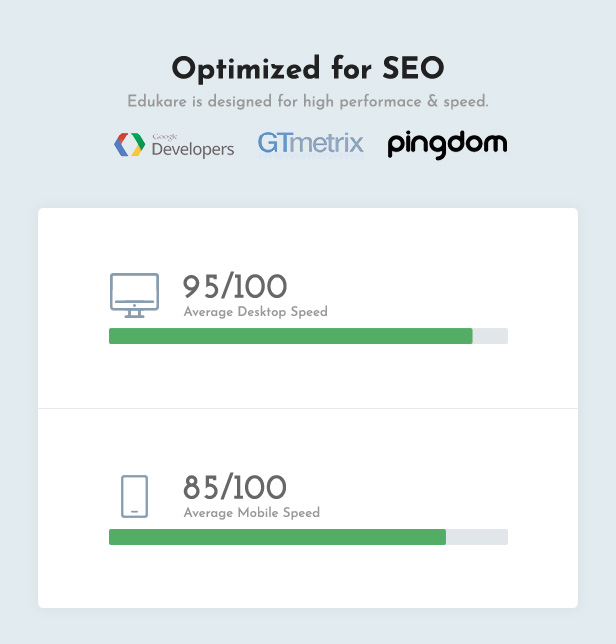
Task: Click the Edukare performance subtitle text
Action: (308, 101)
